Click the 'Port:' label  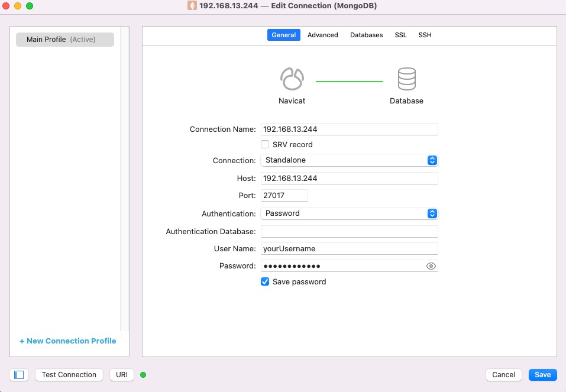pyautogui.click(x=247, y=195)
